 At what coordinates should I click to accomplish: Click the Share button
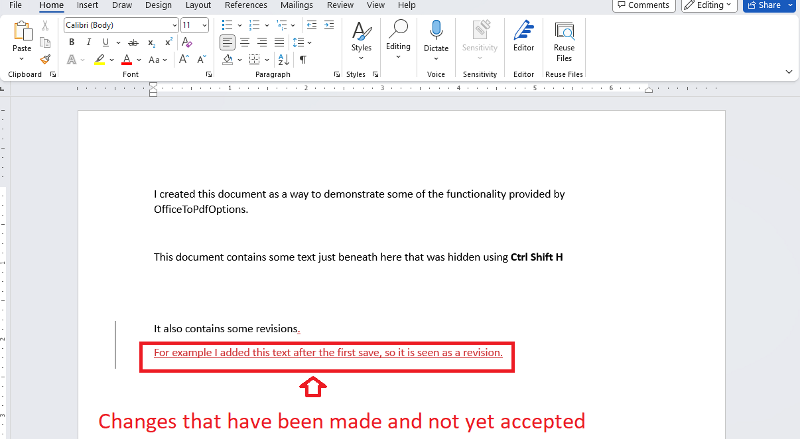click(764, 5)
